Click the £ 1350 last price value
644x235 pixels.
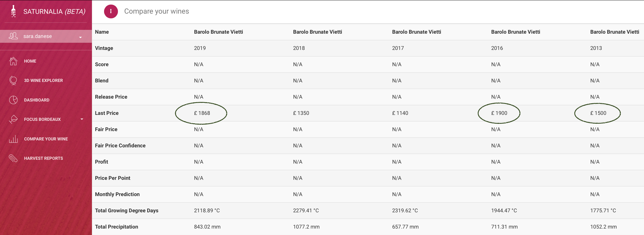tap(301, 113)
